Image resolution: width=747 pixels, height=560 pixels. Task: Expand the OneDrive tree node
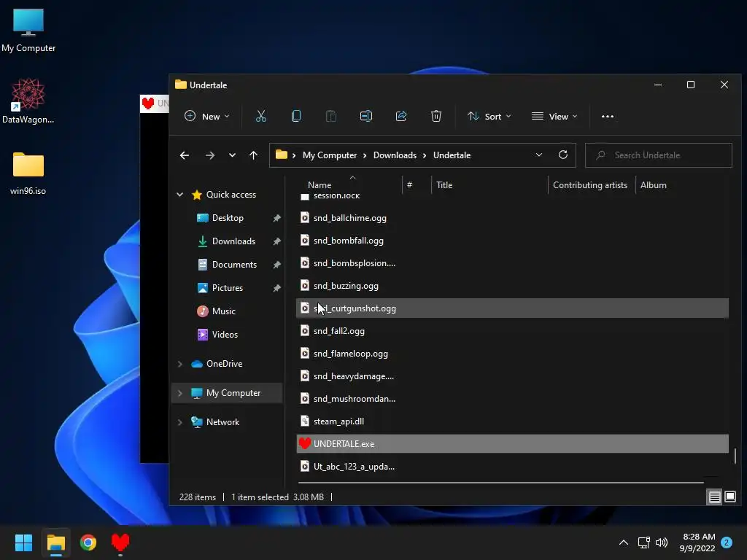180,364
